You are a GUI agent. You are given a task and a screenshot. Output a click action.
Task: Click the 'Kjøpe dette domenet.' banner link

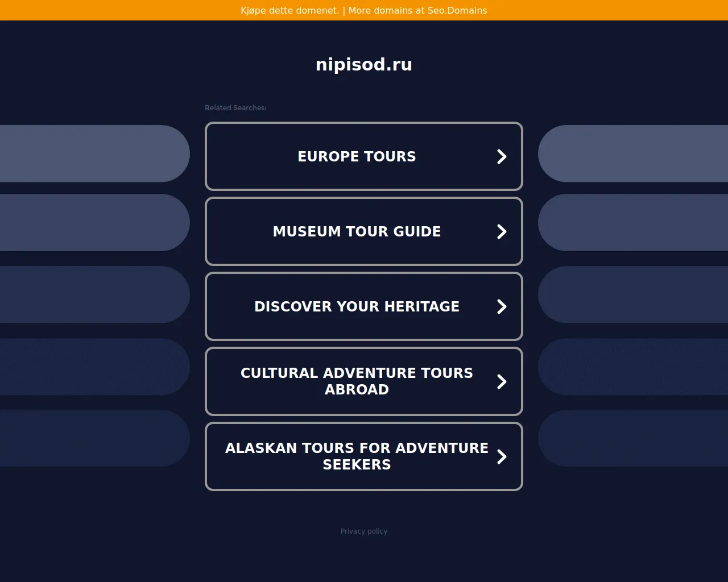pyautogui.click(x=289, y=10)
